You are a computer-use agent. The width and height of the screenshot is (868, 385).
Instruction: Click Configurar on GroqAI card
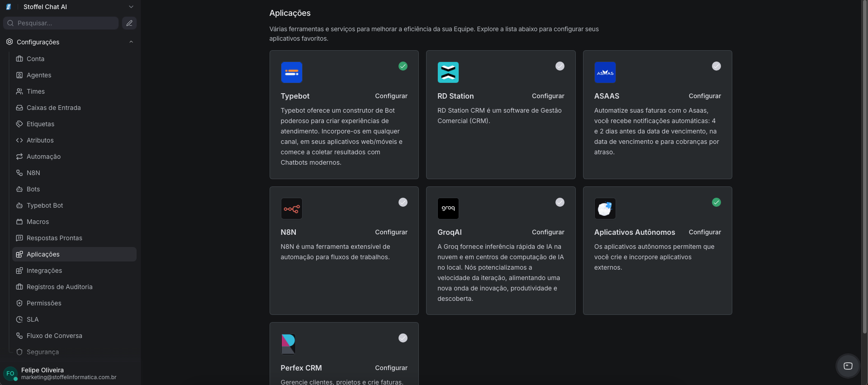tap(548, 232)
